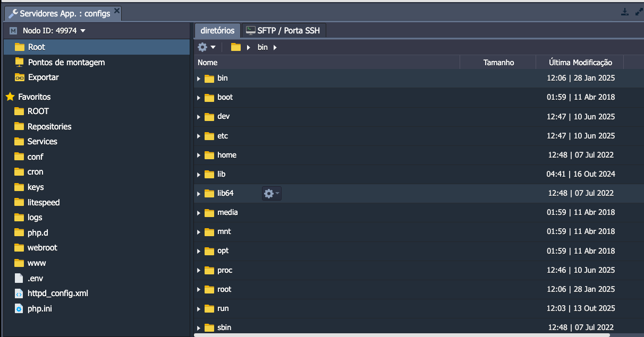The width and height of the screenshot is (644, 337).
Task: Click the gear settings icon in path toolbar
Action: click(206, 47)
